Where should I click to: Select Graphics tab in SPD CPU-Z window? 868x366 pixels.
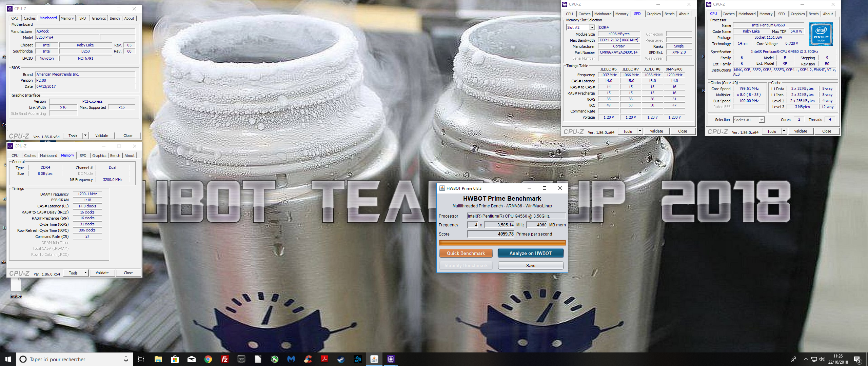(653, 14)
